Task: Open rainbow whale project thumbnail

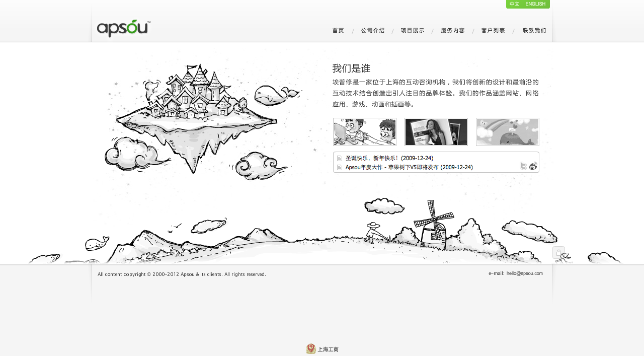Action: (x=508, y=132)
